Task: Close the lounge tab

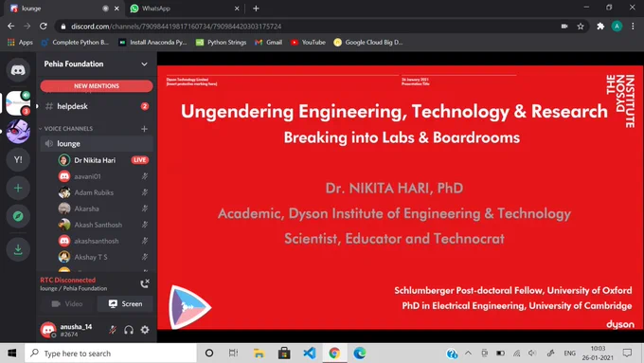Action: pyautogui.click(x=116, y=9)
